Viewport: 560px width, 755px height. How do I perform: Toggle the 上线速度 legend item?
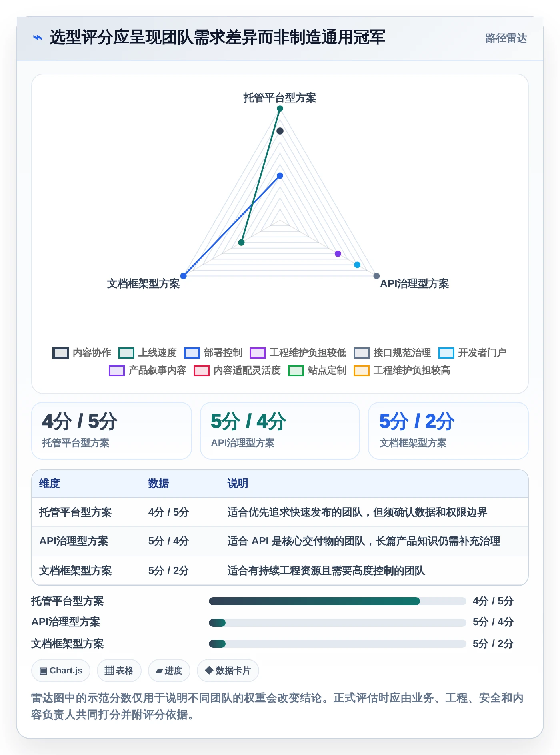pos(148,353)
